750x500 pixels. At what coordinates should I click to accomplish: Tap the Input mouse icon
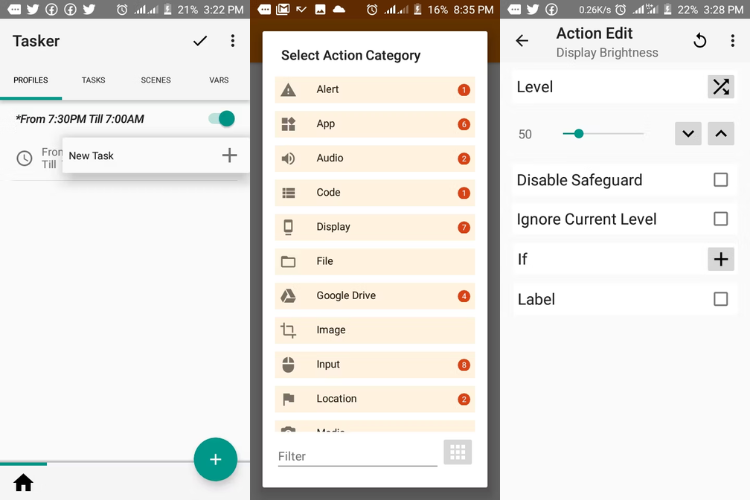click(x=288, y=365)
